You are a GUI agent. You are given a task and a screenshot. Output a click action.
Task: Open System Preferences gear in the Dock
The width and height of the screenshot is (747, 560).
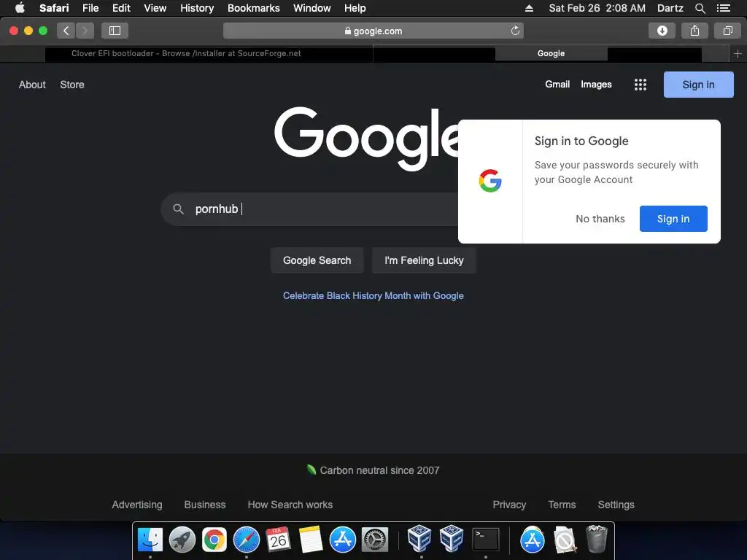375,540
